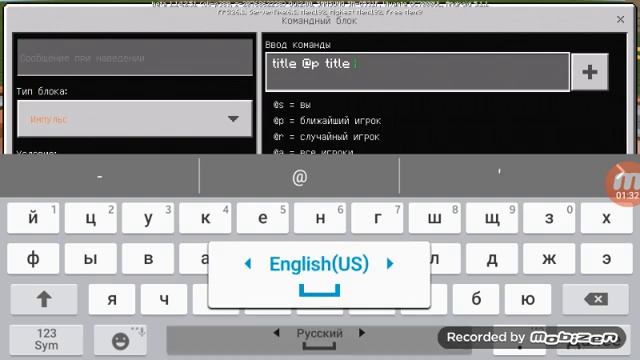This screenshot has height=360, width=640.
Task: Close the command block dialog
Action: coord(620,19)
